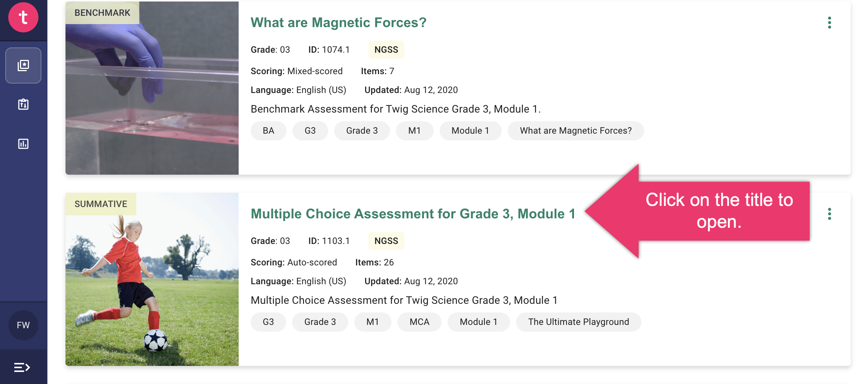The height and width of the screenshot is (384, 868).
Task: Open the FW user profile avatar
Action: click(23, 325)
